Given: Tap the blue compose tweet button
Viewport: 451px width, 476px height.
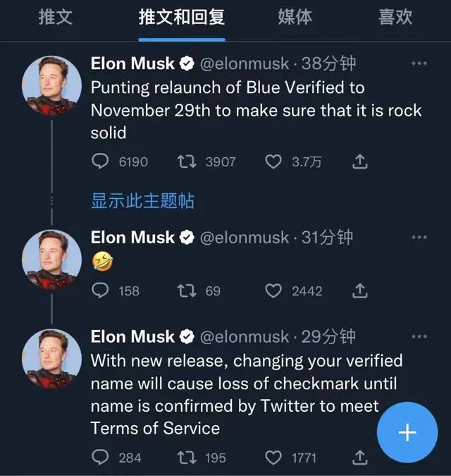Looking at the screenshot, I should pos(407,432).
